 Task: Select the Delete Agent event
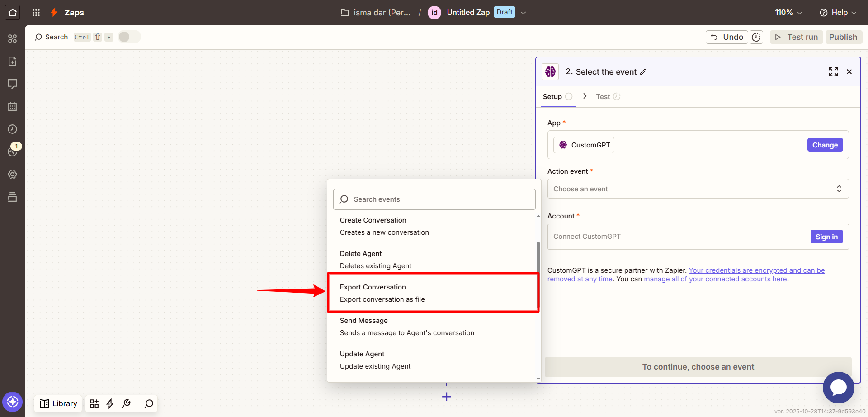(x=434, y=260)
